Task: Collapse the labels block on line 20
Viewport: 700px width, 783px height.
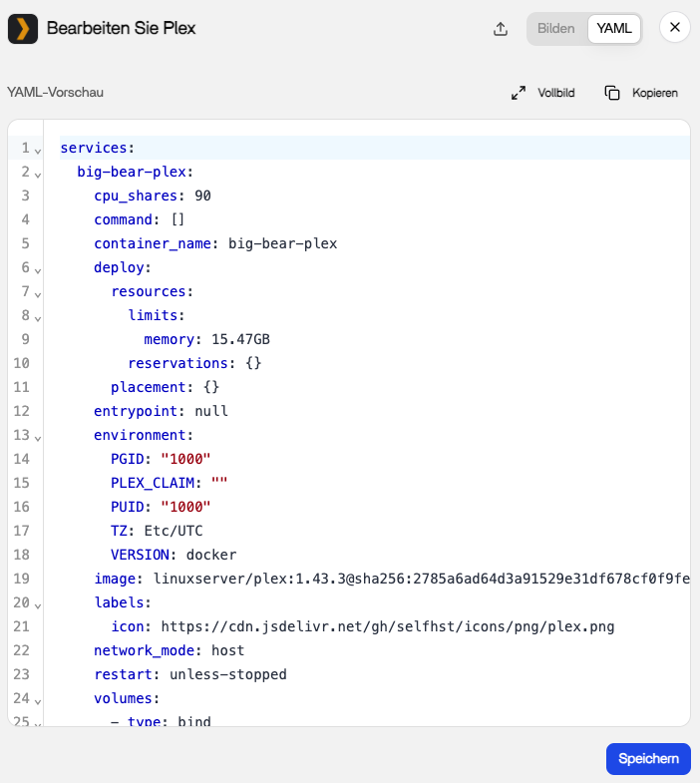Action: coord(38,605)
